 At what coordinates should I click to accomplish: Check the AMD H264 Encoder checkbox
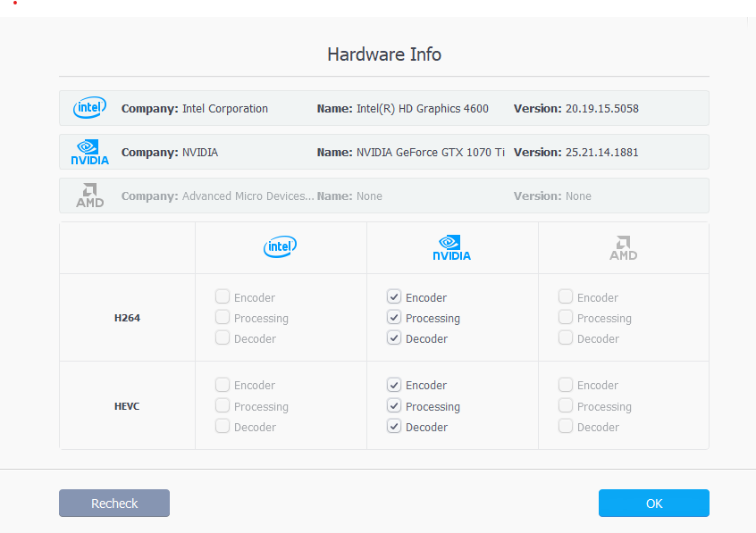566,296
